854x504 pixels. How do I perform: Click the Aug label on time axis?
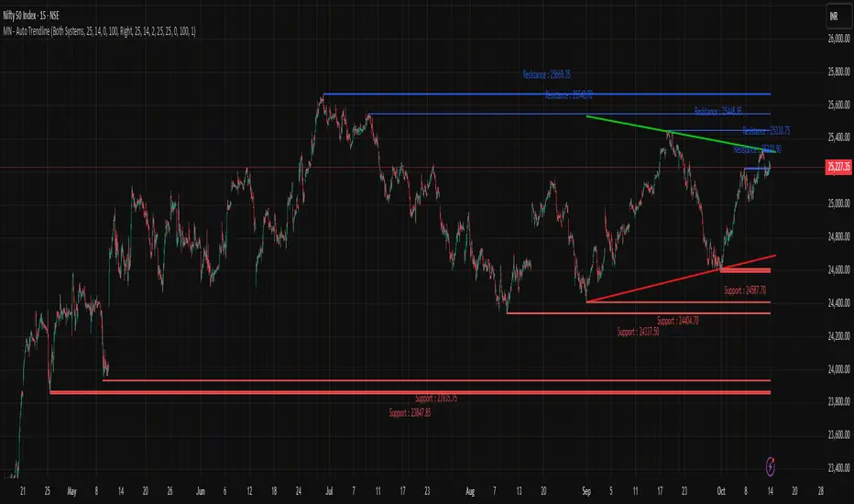coord(470,491)
